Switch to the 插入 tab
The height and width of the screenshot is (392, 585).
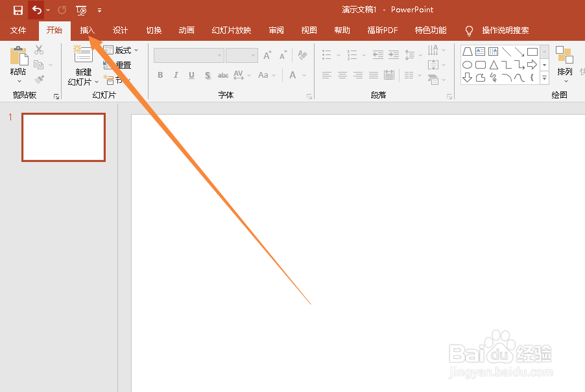click(88, 30)
